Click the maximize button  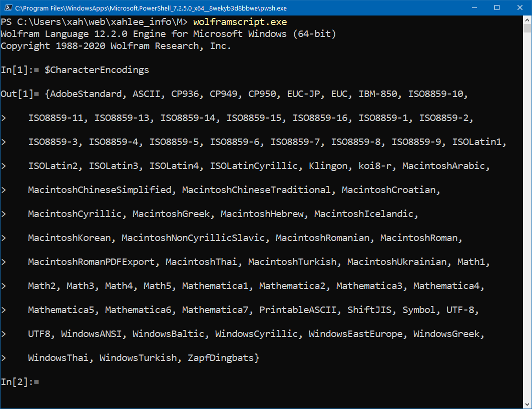point(497,7)
